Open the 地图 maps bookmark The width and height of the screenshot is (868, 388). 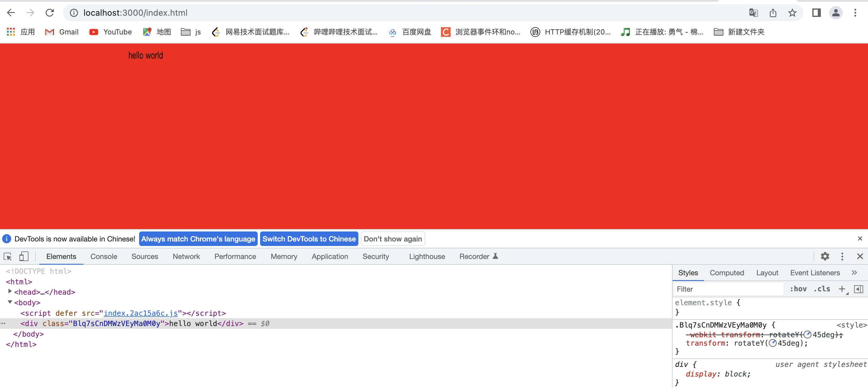(157, 32)
